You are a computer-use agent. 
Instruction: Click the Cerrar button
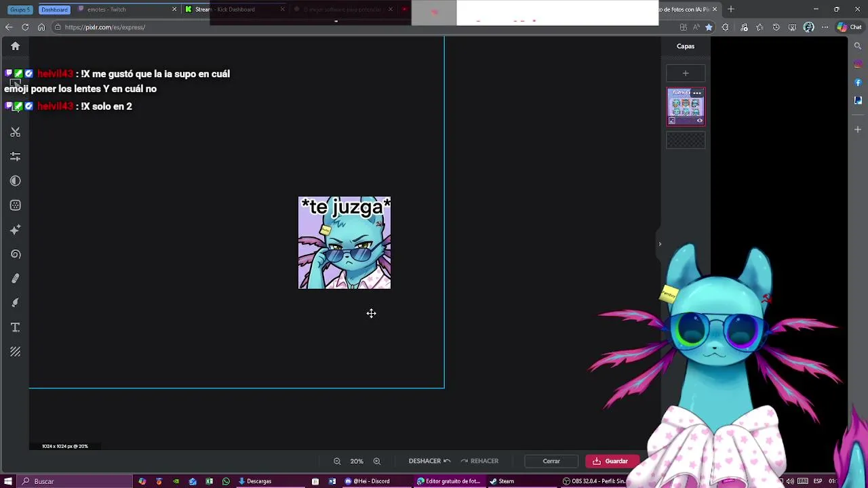click(551, 461)
